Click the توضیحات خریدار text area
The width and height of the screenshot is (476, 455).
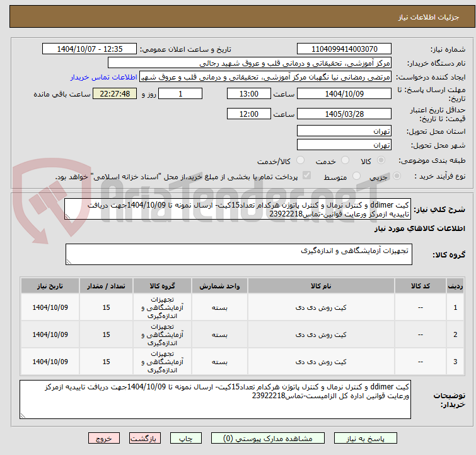[215, 399]
